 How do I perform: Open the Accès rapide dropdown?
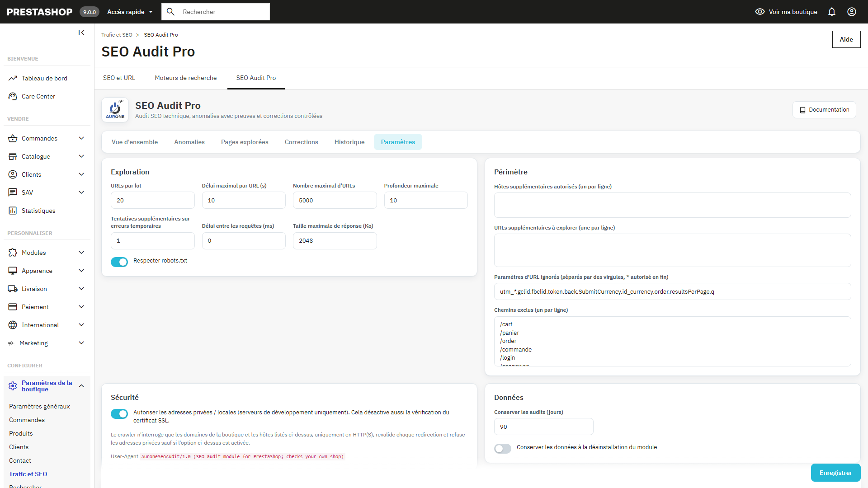click(x=130, y=12)
